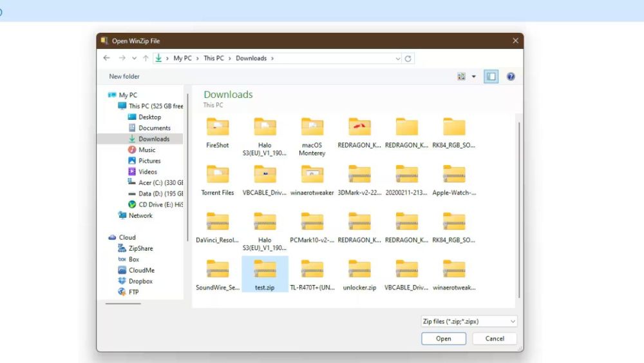The height and width of the screenshot is (363, 644).
Task: Open the help icon
Action: (x=511, y=77)
